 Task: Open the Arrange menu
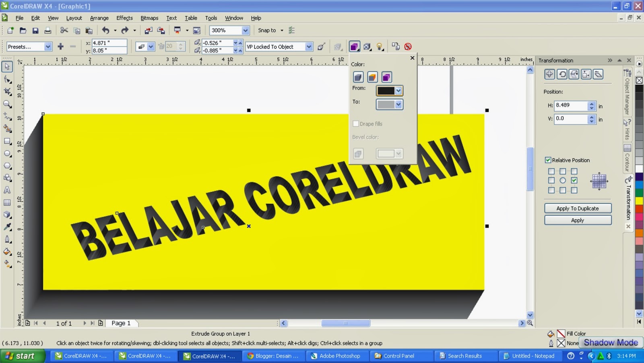tap(99, 18)
